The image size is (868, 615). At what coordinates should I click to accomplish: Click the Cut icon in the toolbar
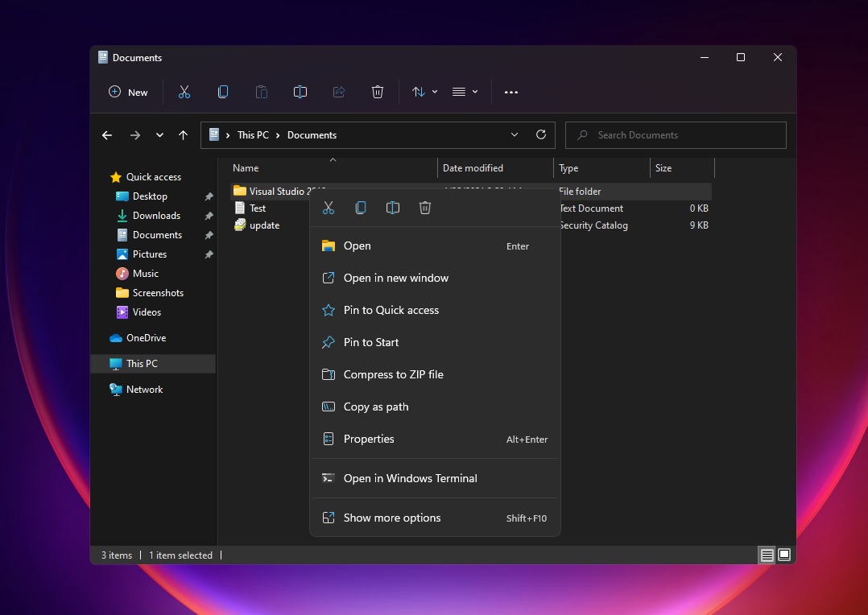click(184, 92)
